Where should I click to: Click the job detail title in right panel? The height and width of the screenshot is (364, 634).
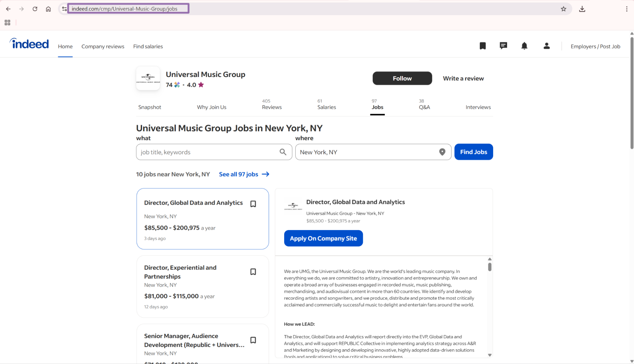[355, 202]
